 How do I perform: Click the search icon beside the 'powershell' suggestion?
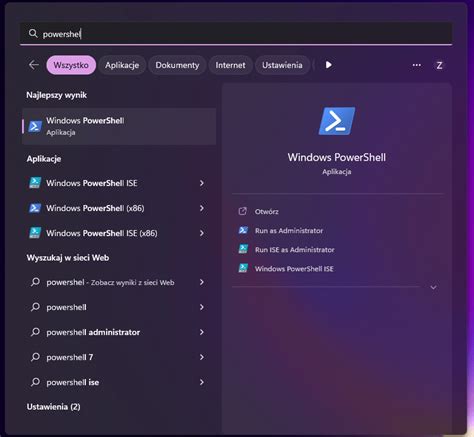point(35,307)
